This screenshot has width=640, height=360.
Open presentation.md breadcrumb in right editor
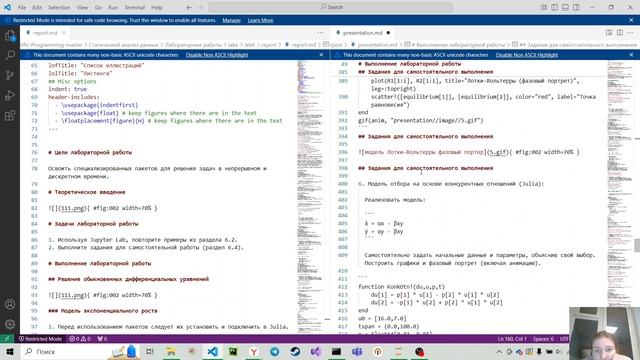click(x=374, y=45)
